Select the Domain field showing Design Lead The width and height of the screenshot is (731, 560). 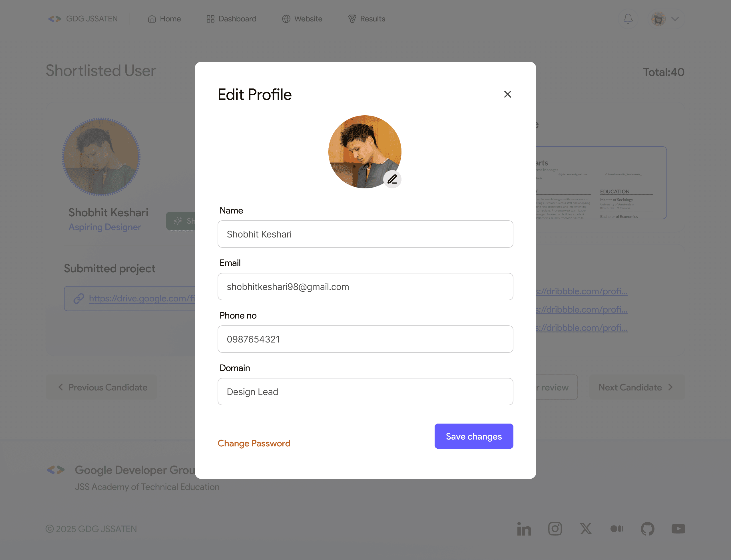point(365,392)
